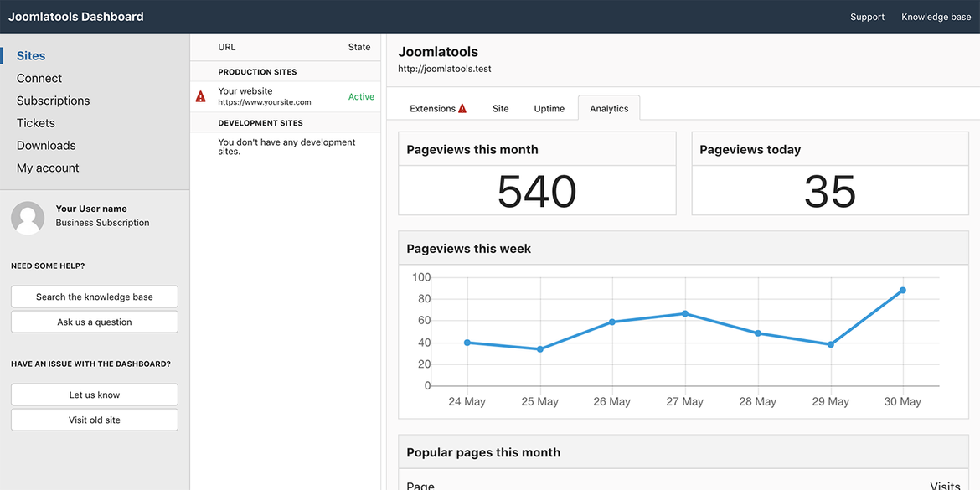Click the Visit old site button
The width and height of the screenshot is (980, 490).
(x=95, y=420)
